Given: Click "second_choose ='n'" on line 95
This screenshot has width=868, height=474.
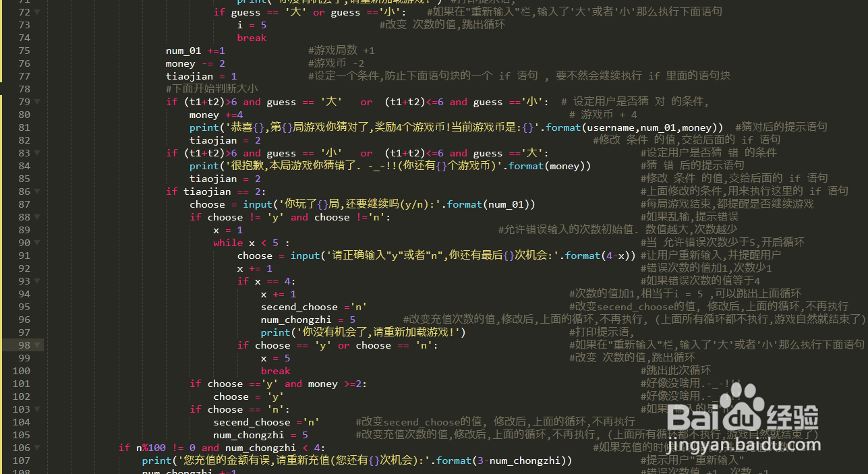Looking at the screenshot, I should pyautogui.click(x=314, y=307).
